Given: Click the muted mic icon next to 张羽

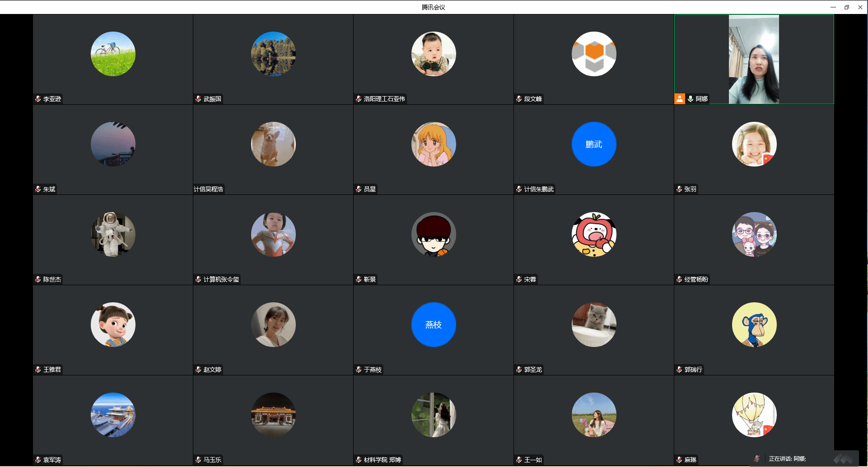Looking at the screenshot, I should pos(679,189).
